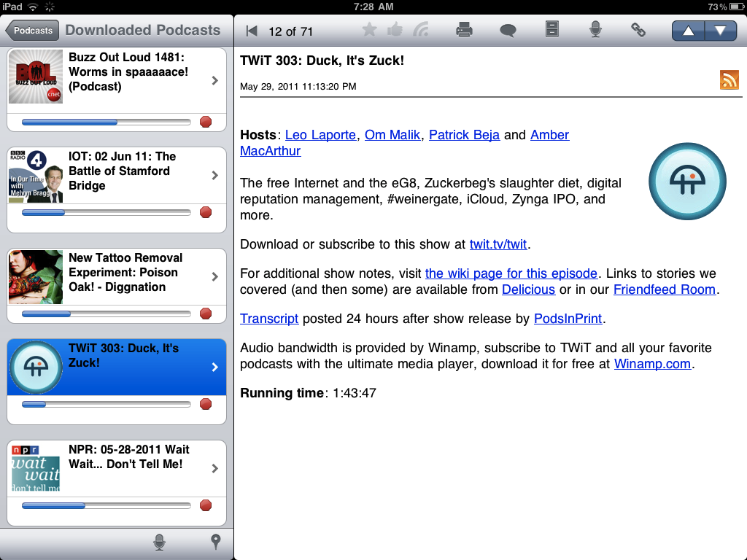Tap the 'Running time: 1:43:47' text
Screen dimensions: 747x560
coord(309,393)
